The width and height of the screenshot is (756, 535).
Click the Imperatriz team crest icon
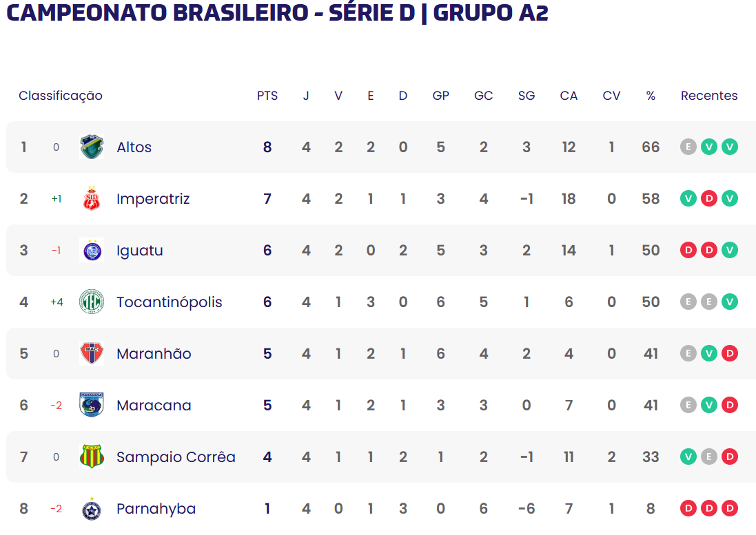click(x=92, y=199)
